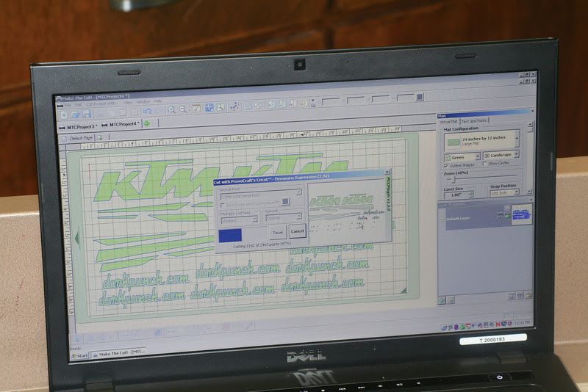The image size is (588, 392).
Task: Click the blue cutting progress bar
Action: (x=230, y=236)
